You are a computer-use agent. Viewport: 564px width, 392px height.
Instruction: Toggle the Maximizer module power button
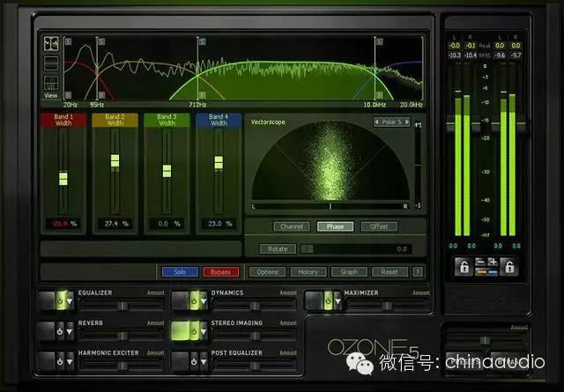coord(328,300)
